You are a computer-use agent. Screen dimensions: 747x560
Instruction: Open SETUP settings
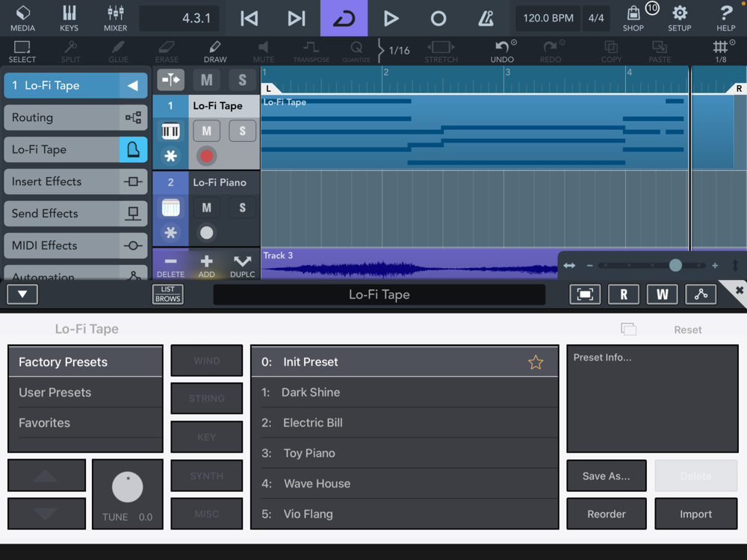pos(679,18)
